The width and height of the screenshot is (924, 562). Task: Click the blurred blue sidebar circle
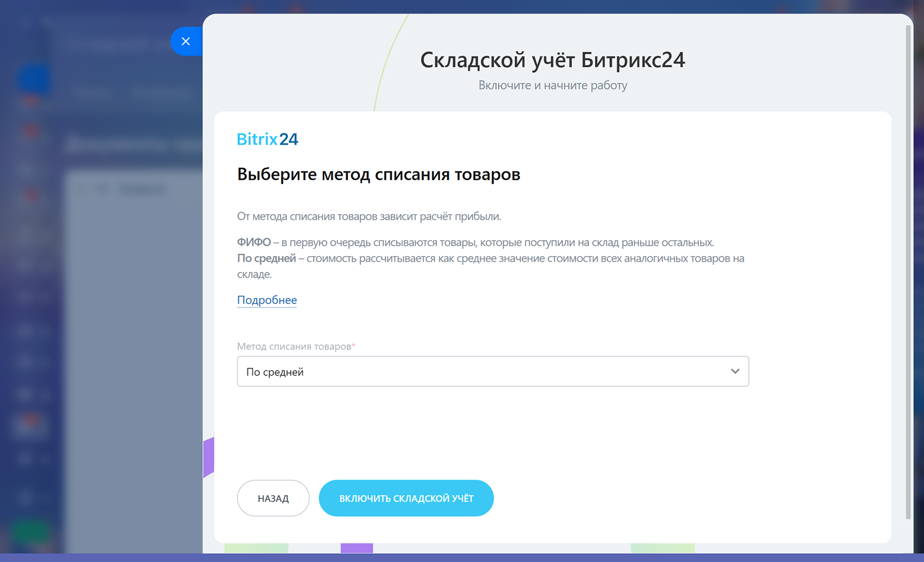tap(35, 79)
